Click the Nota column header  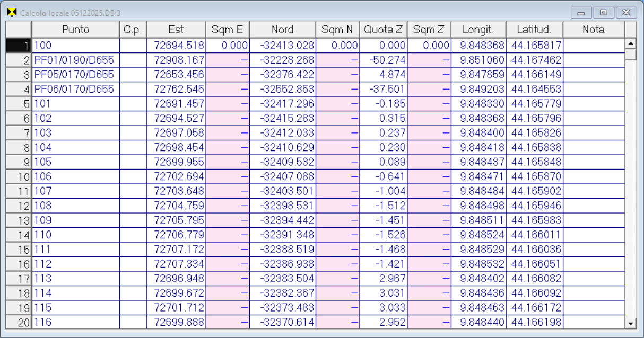pos(593,30)
